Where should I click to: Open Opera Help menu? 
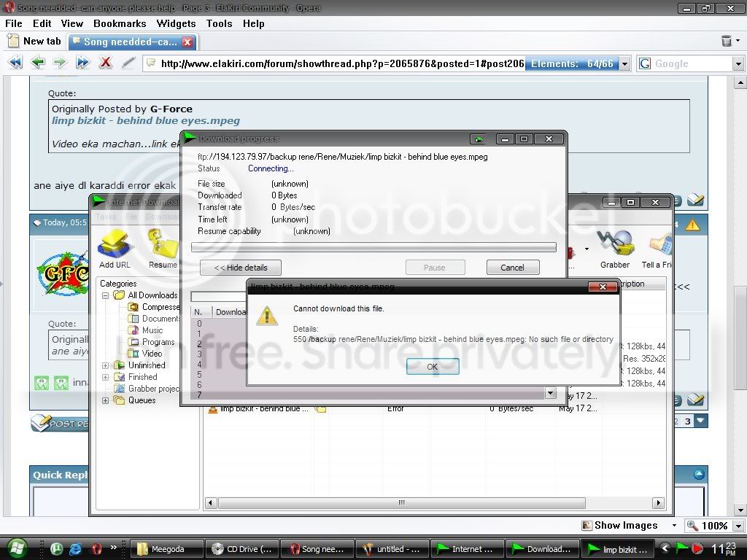click(x=253, y=23)
